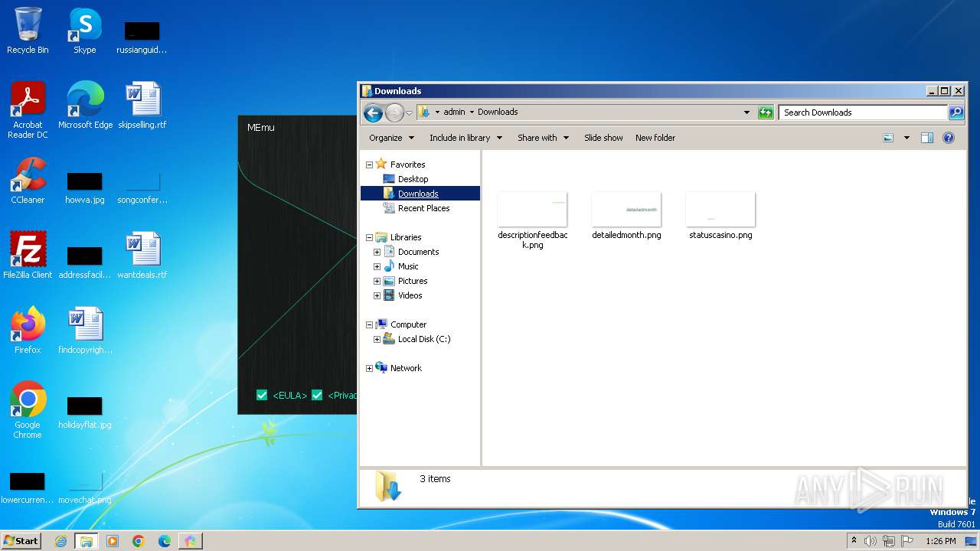
Task: Open Internet Explorer from taskbar
Action: pyautogui.click(x=61, y=541)
